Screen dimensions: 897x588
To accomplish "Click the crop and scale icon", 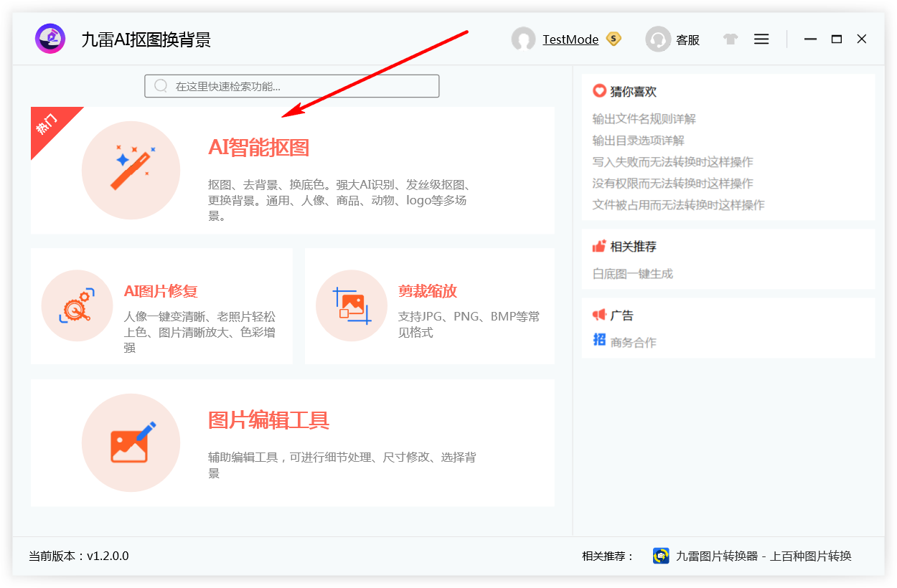I will click(352, 305).
